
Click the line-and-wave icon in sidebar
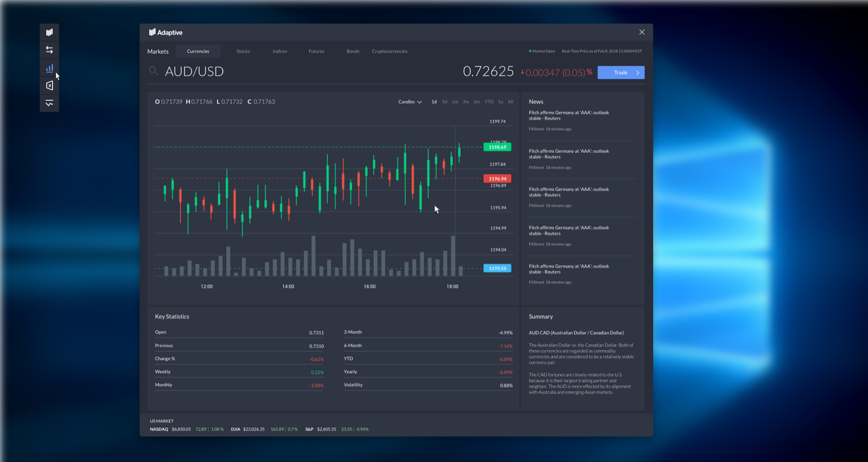49,103
